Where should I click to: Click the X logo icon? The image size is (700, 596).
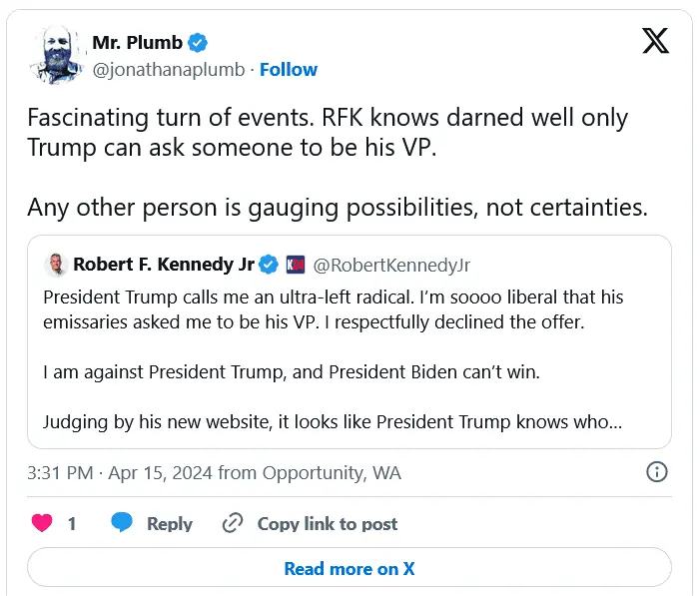(x=655, y=42)
